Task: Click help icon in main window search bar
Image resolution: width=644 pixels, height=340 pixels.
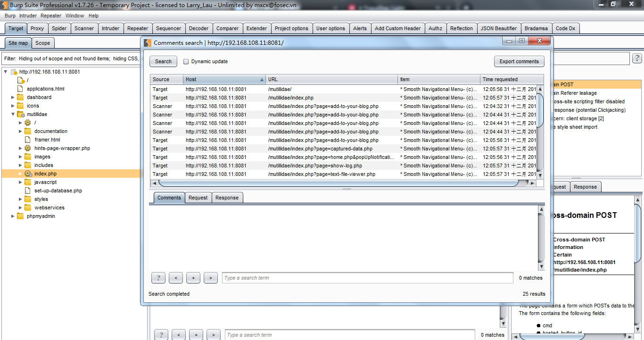Action: coord(161,335)
